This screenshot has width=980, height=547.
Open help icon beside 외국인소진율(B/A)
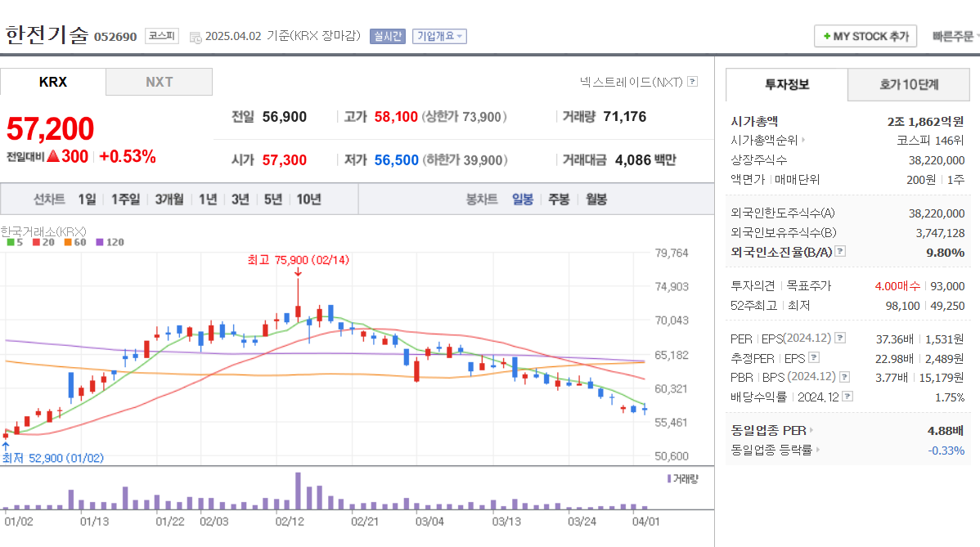click(x=841, y=252)
